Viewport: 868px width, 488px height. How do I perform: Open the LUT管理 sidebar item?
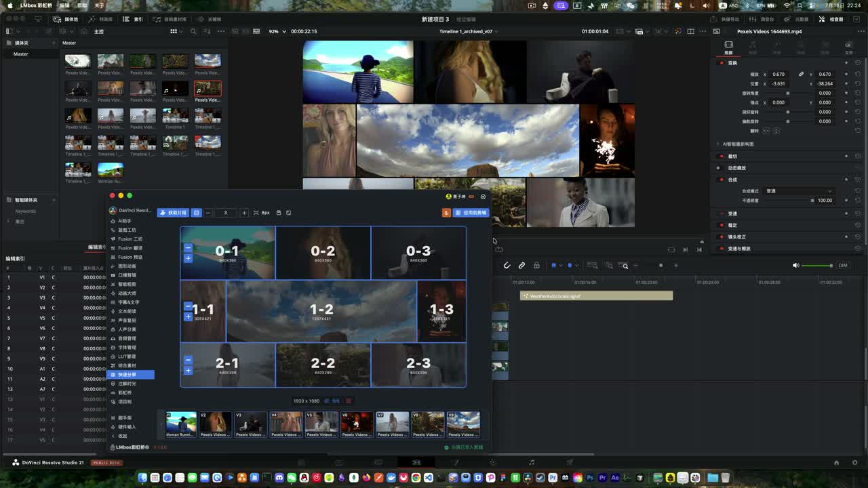127,357
